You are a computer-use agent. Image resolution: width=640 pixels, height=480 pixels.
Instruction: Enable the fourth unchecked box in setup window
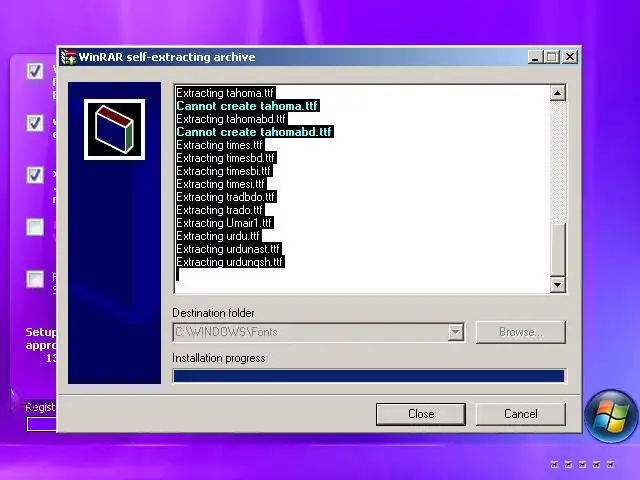(35, 227)
